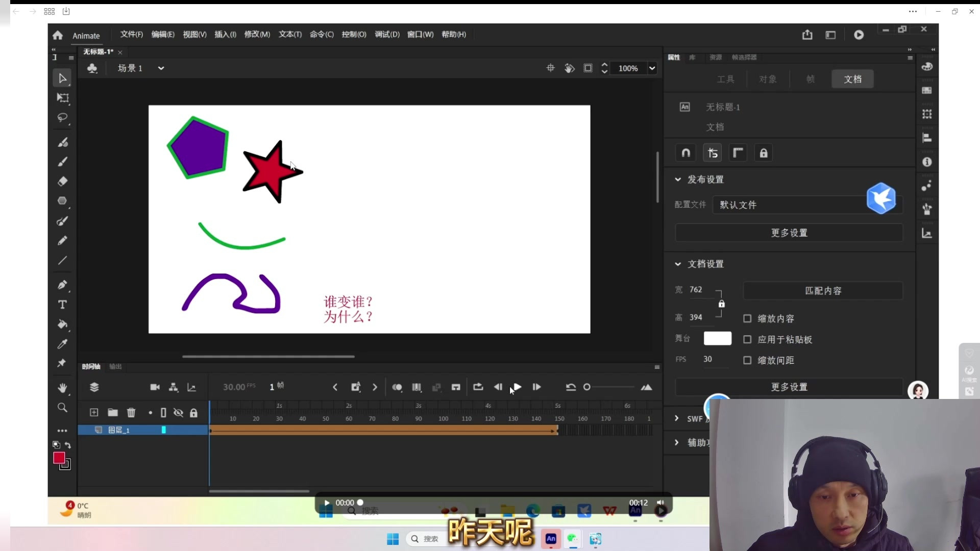Collapse the 发布设置 section

[678, 180]
